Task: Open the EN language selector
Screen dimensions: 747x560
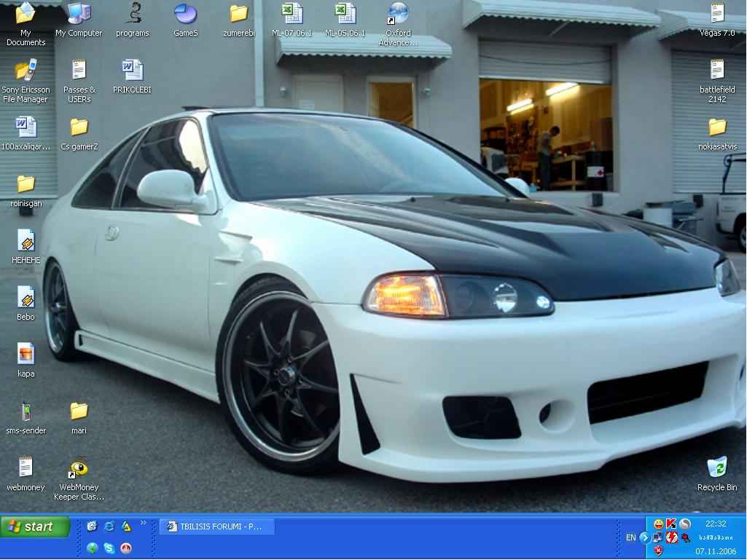Action: click(x=631, y=537)
